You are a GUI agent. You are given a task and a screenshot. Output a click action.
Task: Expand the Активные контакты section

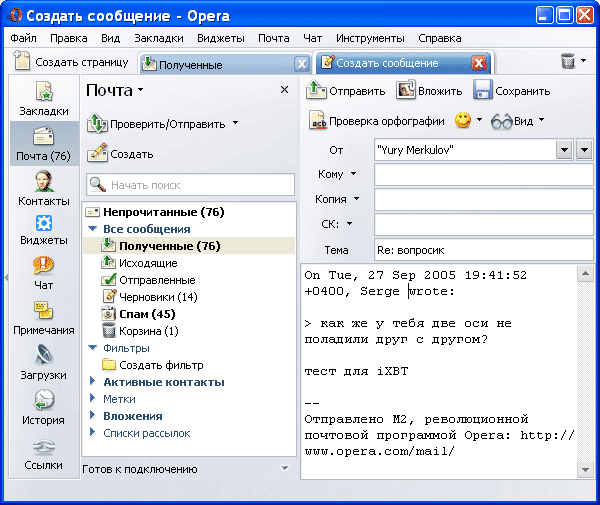pos(92,382)
